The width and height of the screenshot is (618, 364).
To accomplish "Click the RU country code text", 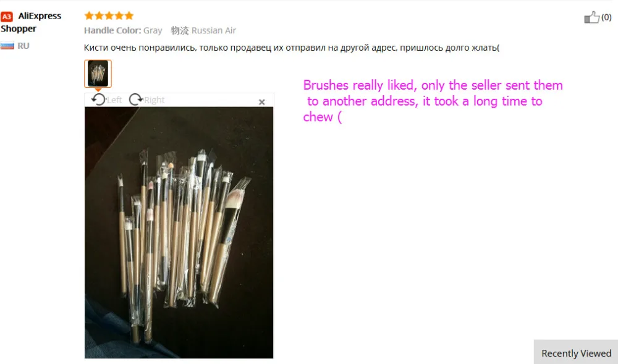I will coord(23,46).
